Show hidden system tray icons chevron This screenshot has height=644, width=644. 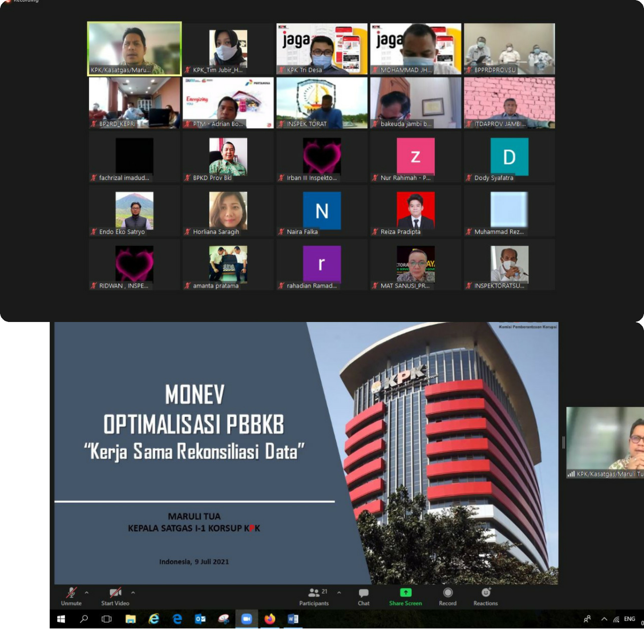(x=604, y=619)
